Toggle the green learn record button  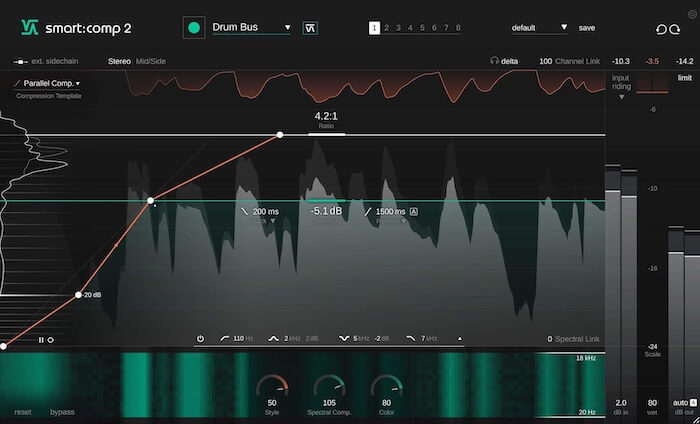coord(194,28)
